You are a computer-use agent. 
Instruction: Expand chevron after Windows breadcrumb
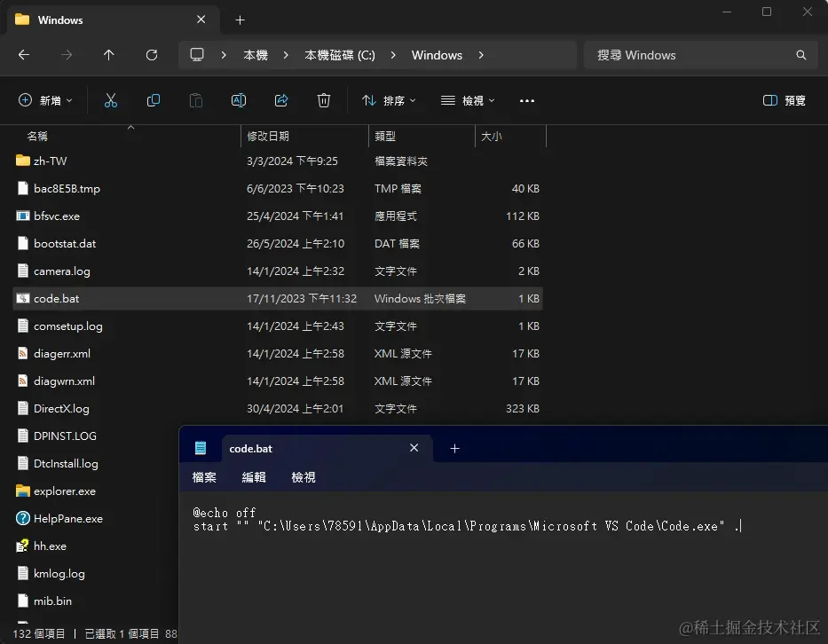click(480, 55)
